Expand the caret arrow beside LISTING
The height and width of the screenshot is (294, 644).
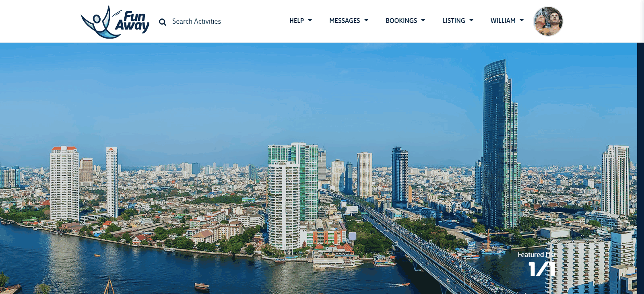(471, 20)
